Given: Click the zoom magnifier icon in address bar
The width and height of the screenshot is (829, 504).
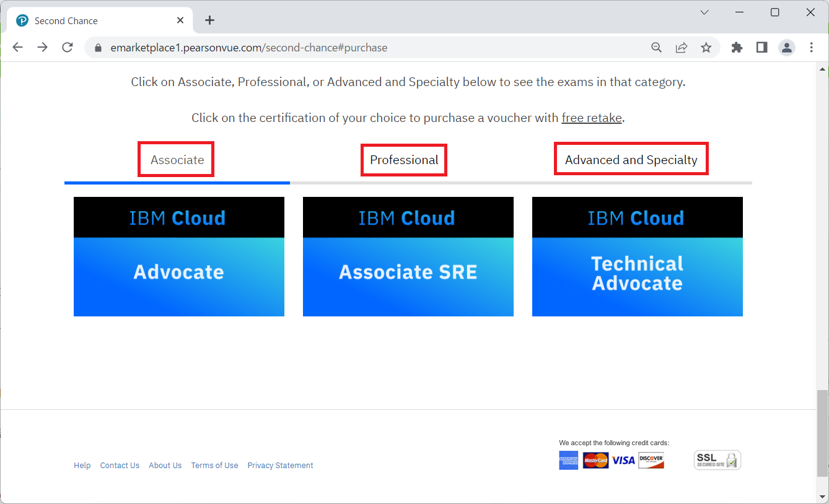Looking at the screenshot, I should [x=656, y=47].
